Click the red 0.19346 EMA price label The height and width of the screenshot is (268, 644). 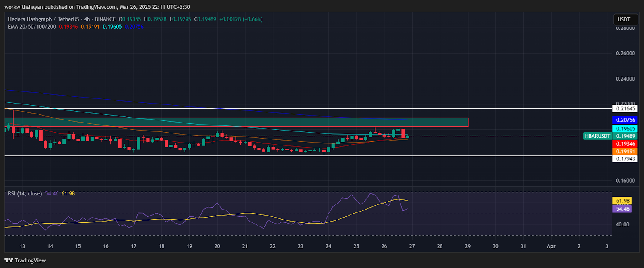pos(625,144)
